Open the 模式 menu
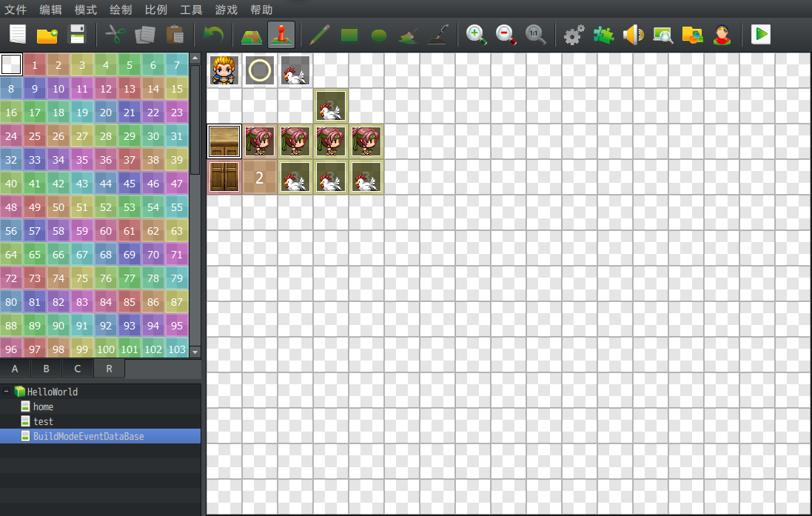 coord(86,10)
